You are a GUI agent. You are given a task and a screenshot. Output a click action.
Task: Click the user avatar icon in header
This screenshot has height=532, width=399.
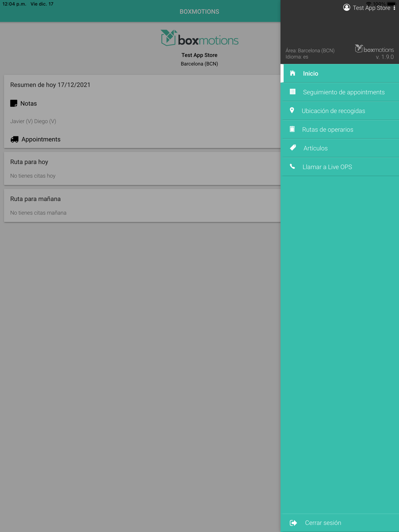coord(347,8)
